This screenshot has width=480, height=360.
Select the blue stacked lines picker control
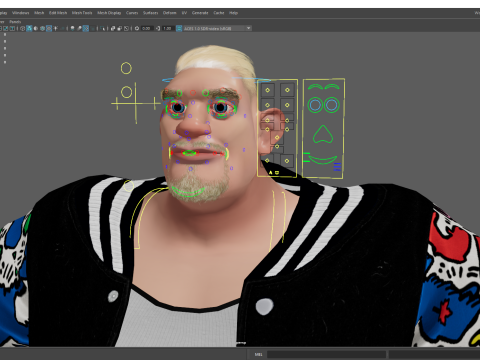coord(337,167)
